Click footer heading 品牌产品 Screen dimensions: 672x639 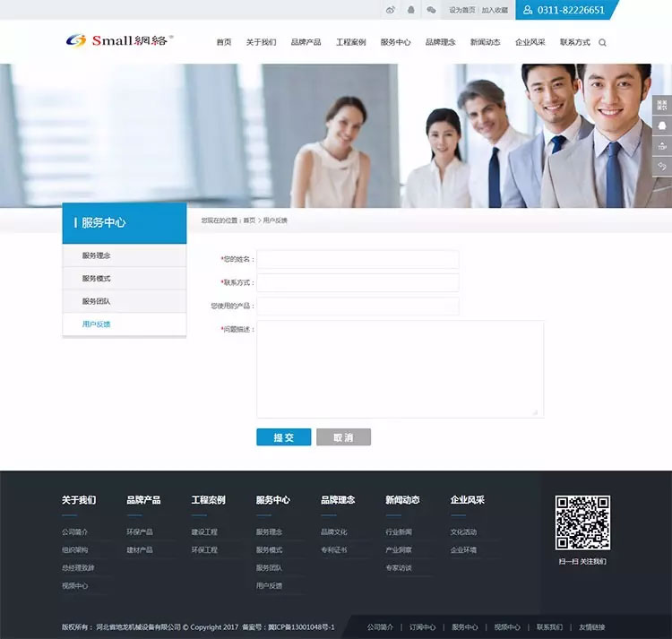tap(143, 500)
